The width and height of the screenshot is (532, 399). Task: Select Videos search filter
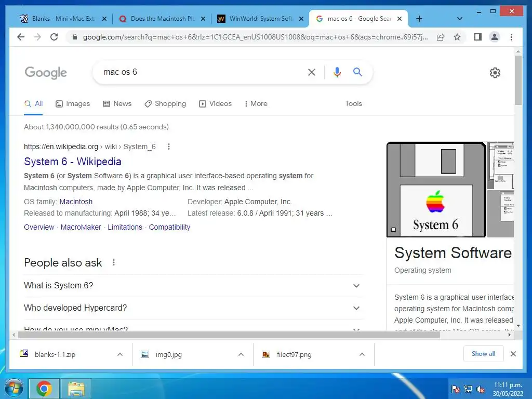click(x=215, y=103)
